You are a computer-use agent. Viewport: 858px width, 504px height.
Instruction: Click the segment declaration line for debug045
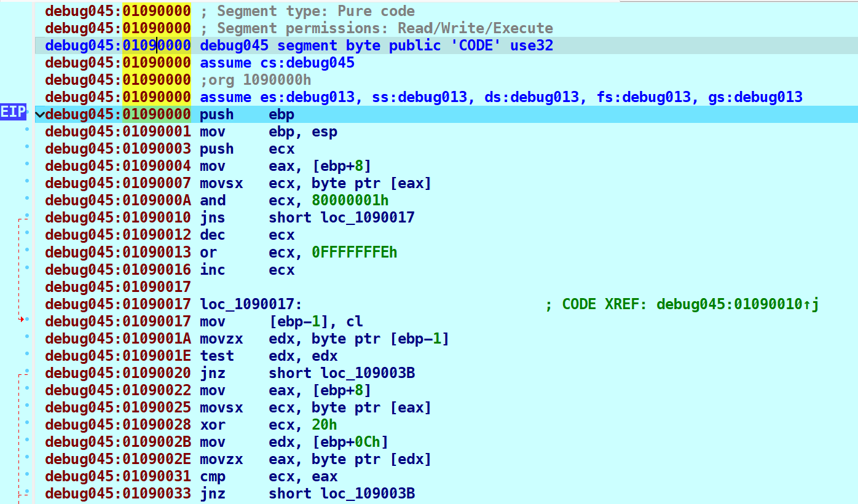click(x=376, y=45)
